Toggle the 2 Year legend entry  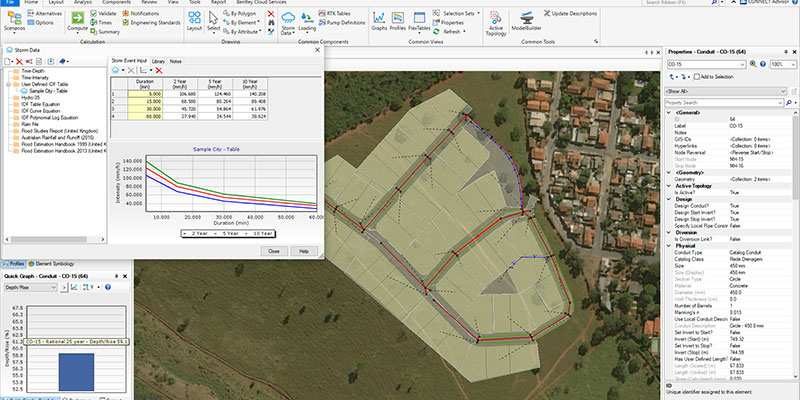(x=196, y=232)
